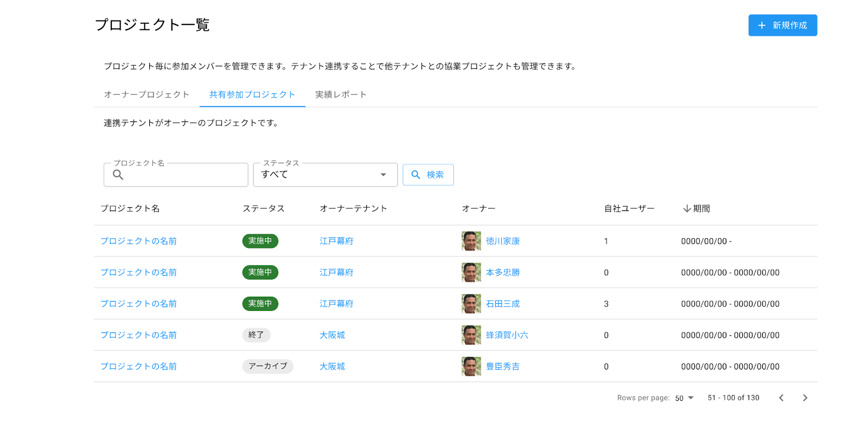This screenshot has width=868, height=428.
Task: Click the 新規作成 create button
Action: pos(782,25)
